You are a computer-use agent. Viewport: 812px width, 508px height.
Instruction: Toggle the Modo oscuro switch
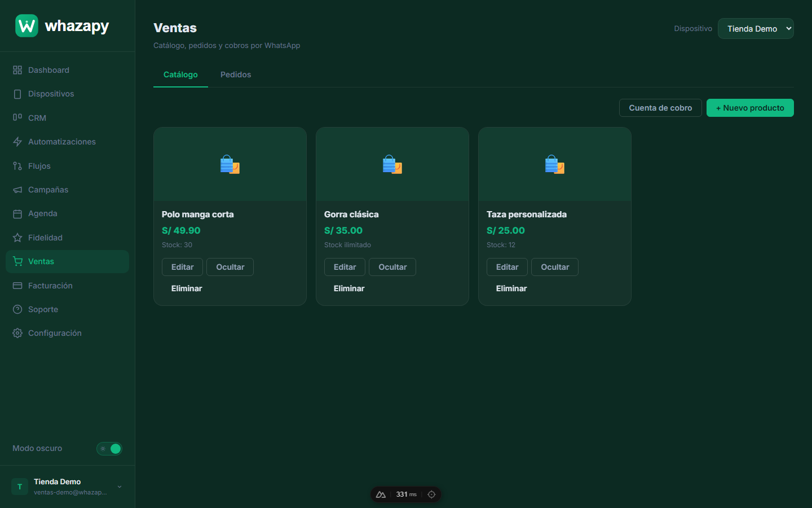(x=109, y=449)
